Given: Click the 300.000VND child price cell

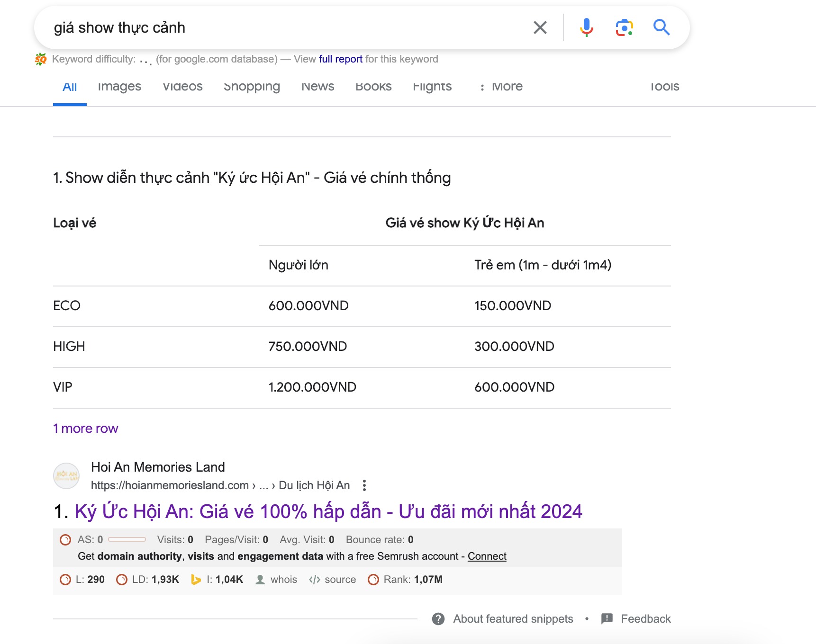Looking at the screenshot, I should [x=514, y=347].
